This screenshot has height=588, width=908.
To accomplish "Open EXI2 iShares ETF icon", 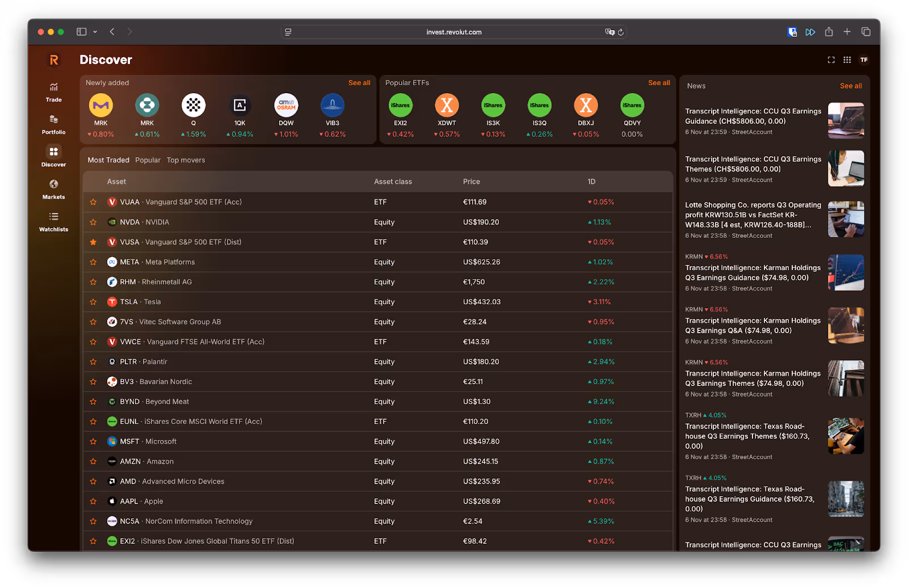I will point(401,105).
